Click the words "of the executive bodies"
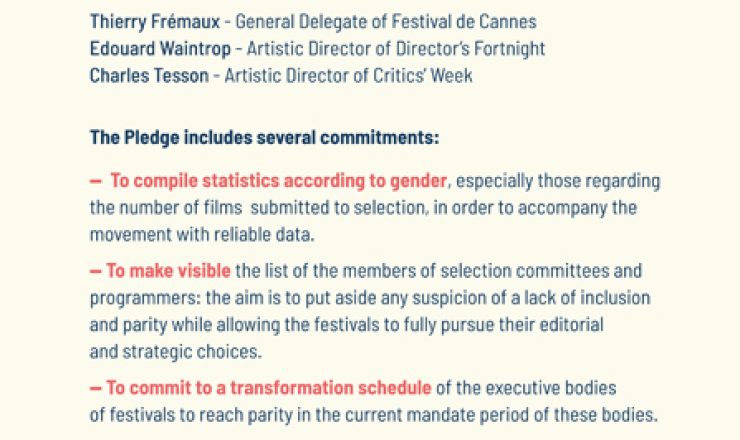This screenshot has height=440, width=740. (x=526, y=388)
